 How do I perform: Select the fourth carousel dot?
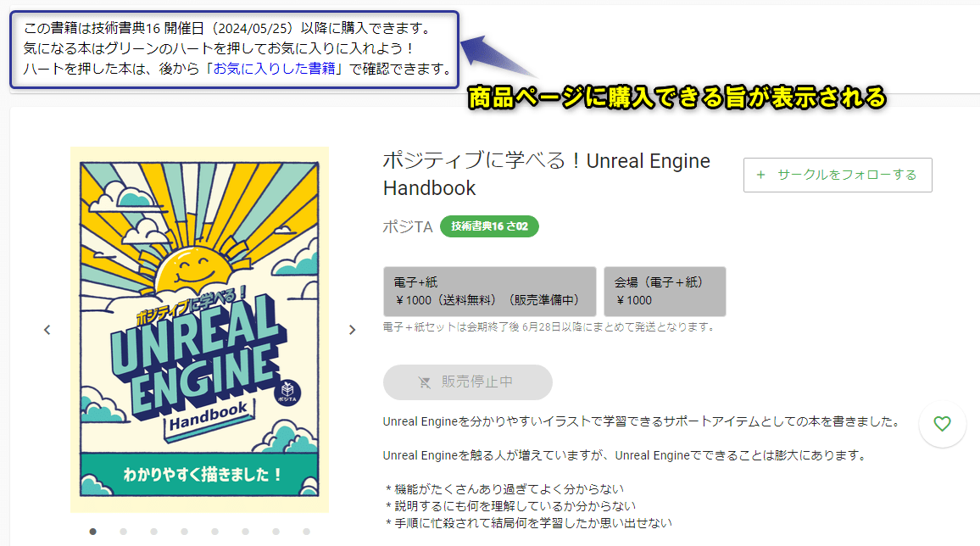[184, 532]
